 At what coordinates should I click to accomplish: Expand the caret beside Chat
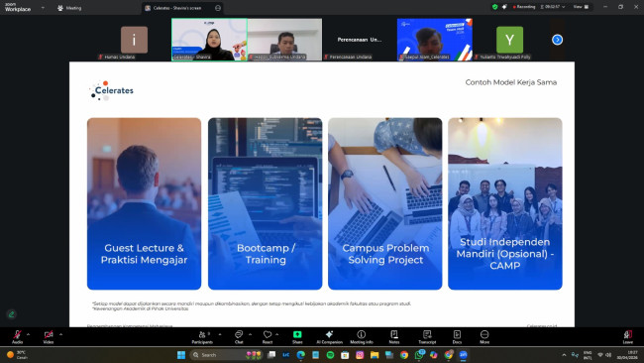250,334
